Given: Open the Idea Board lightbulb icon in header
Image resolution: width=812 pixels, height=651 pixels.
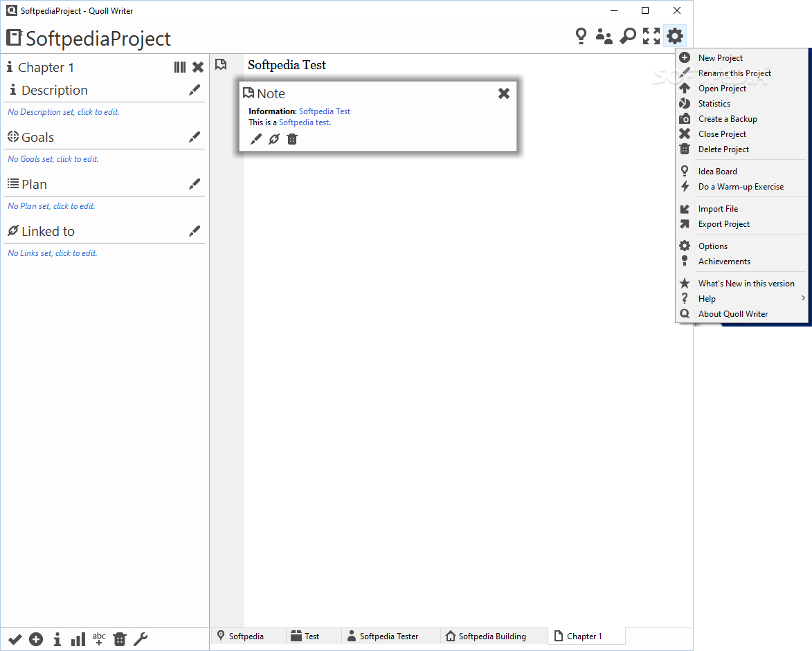Looking at the screenshot, I should [x=581, y=36].
